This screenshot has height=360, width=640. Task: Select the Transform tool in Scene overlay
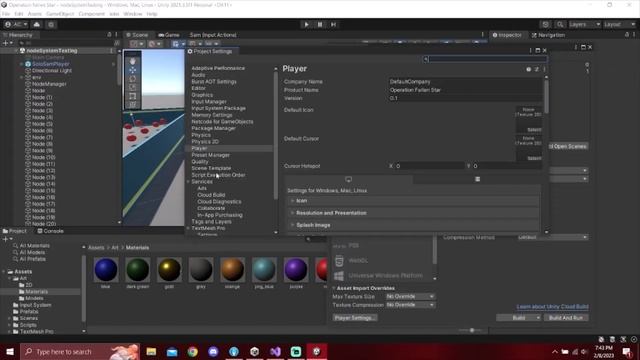pos(133,105)
